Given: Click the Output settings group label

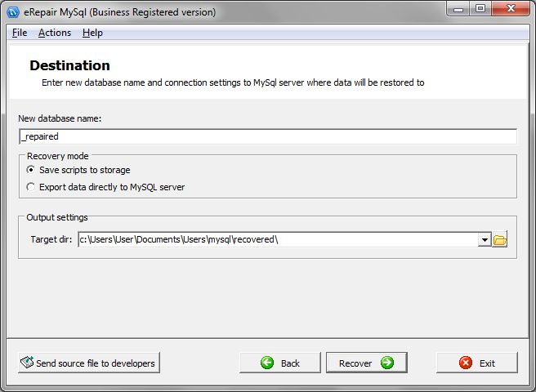Looking at the screenshot, I should [x=57, y=217].
